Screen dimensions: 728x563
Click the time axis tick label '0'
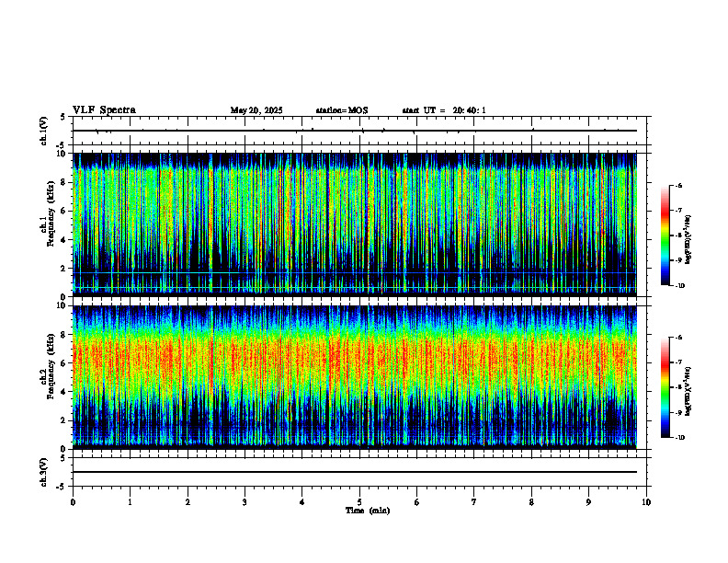tap(73, 502)
